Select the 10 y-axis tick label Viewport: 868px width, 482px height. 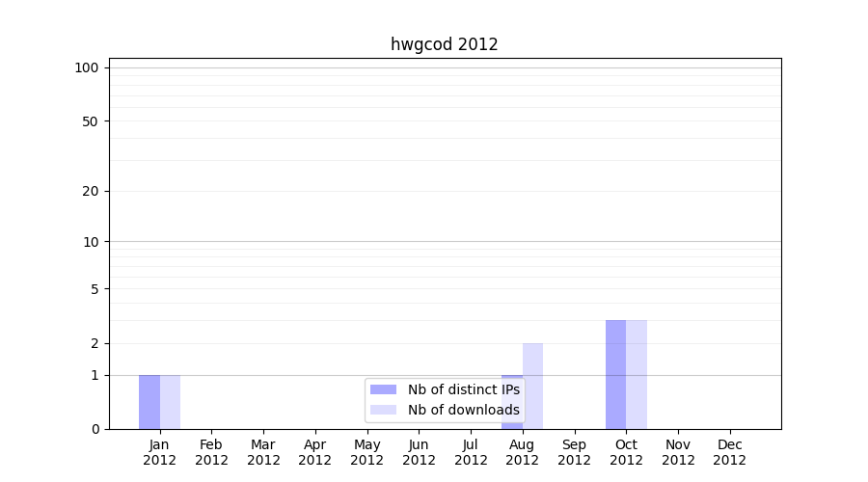(91, 242)
